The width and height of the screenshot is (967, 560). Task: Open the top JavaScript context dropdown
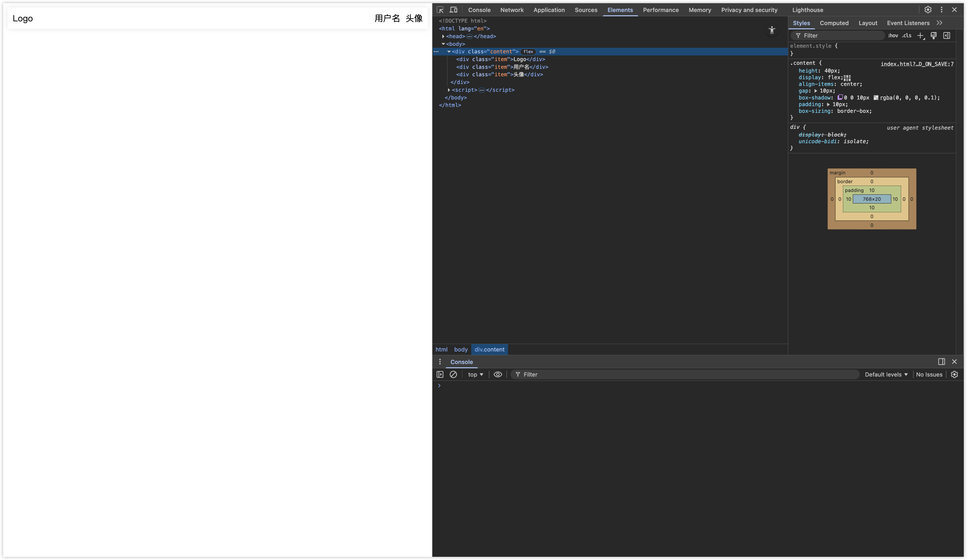475,374
